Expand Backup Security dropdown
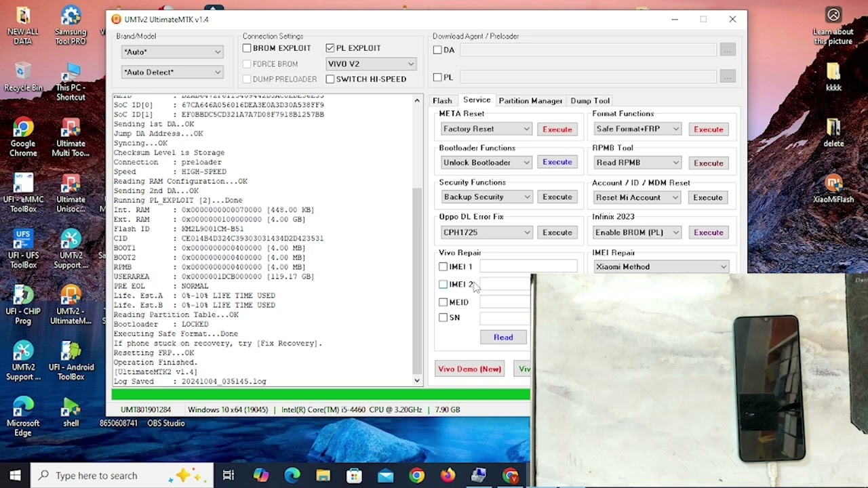 486,197
